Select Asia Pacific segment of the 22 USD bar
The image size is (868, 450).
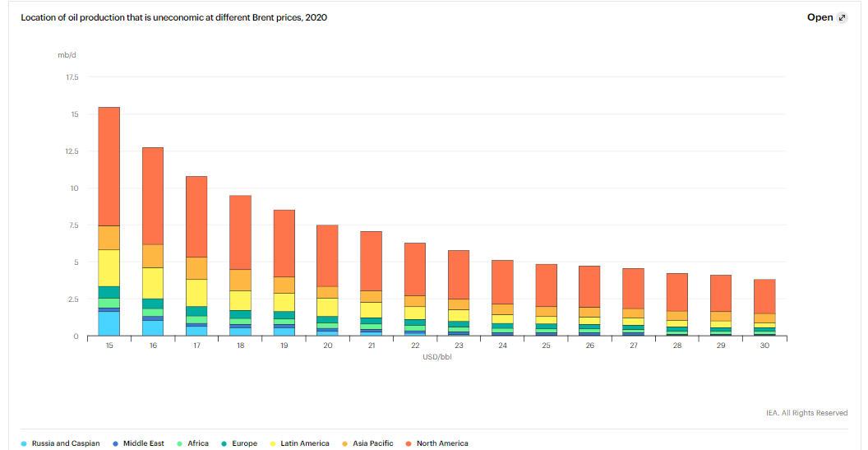click(415, 301)
